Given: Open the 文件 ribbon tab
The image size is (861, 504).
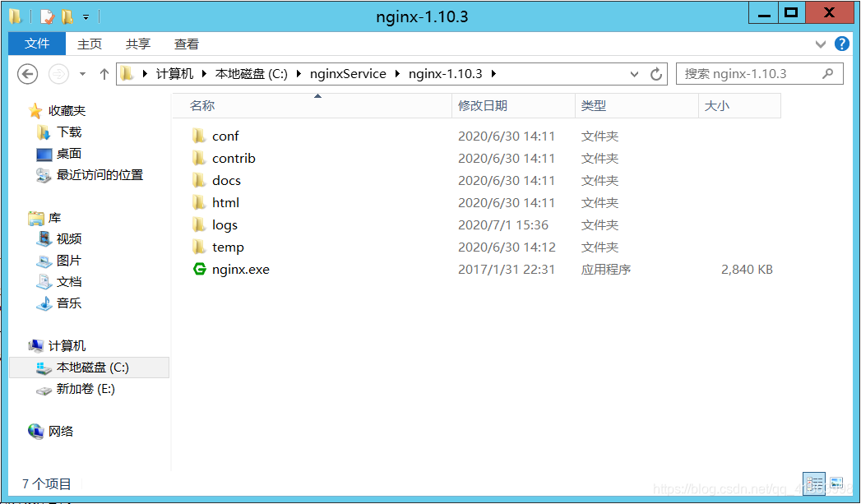Looking at the screenshot, I should (37, 44).
